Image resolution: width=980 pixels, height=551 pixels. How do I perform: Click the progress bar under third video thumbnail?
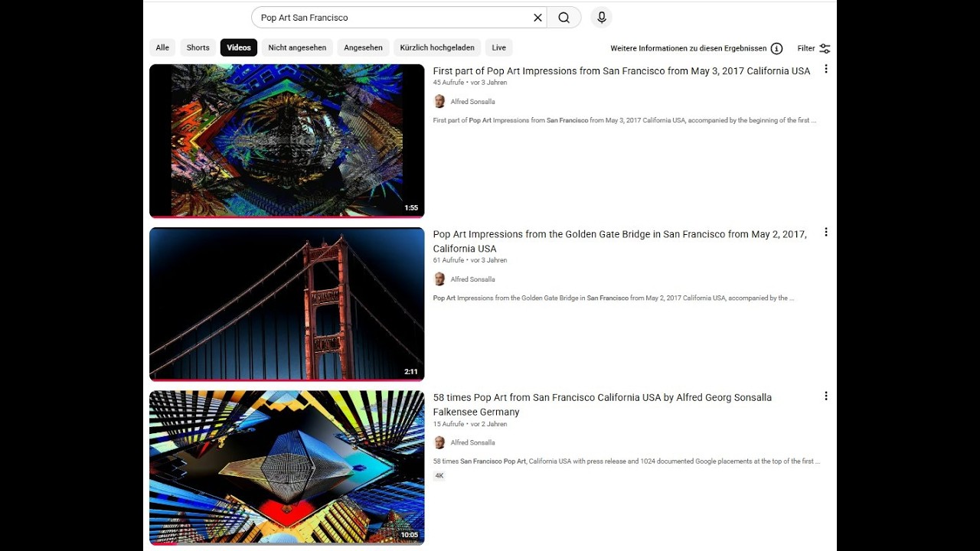pos(286,543)
